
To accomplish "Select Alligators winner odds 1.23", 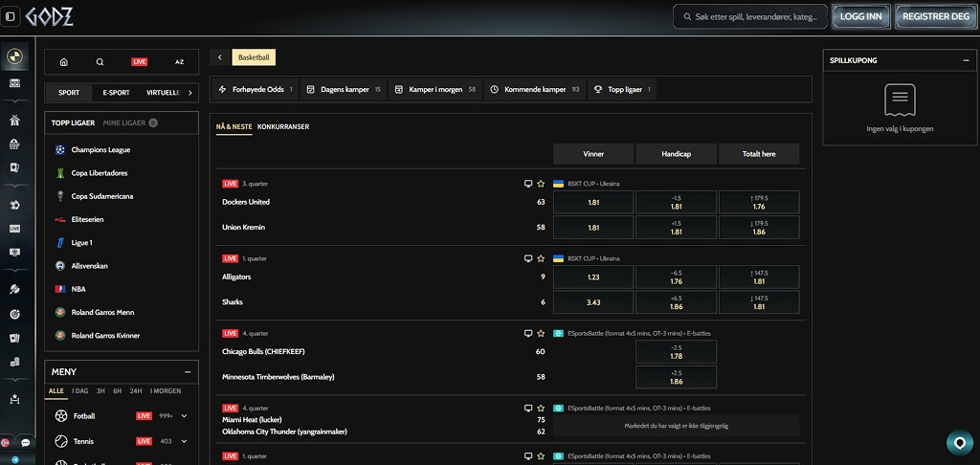I will [x=593, y=277].
